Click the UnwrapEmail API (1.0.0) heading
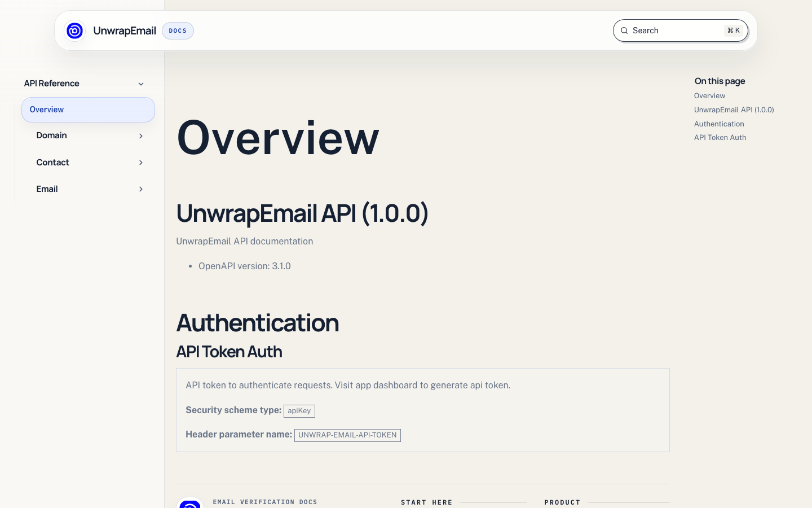The image size is (812, 508). click(x=302, y=213)
